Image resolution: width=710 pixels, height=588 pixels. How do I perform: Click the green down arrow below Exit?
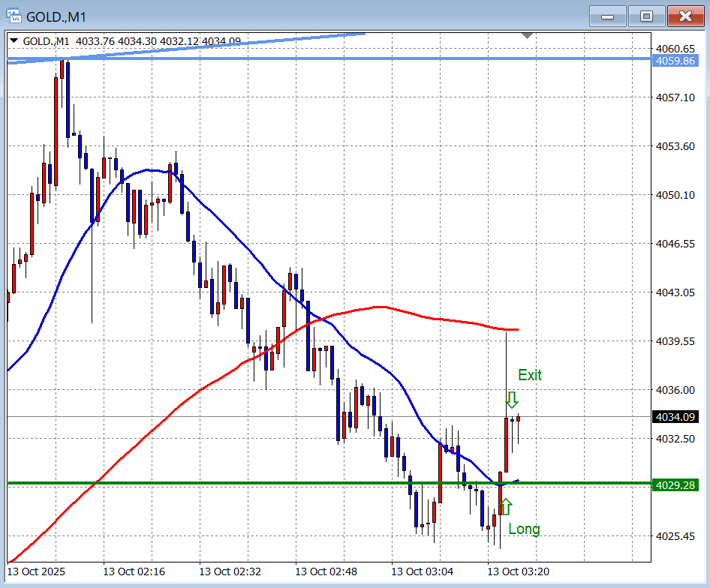pyautogui.click(x=512, y=400)
